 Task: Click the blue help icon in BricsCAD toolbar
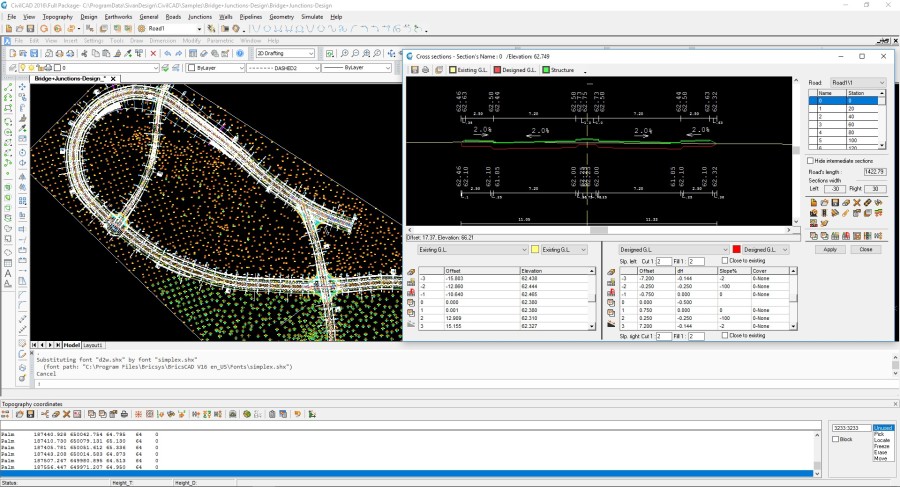pos(239,53)
